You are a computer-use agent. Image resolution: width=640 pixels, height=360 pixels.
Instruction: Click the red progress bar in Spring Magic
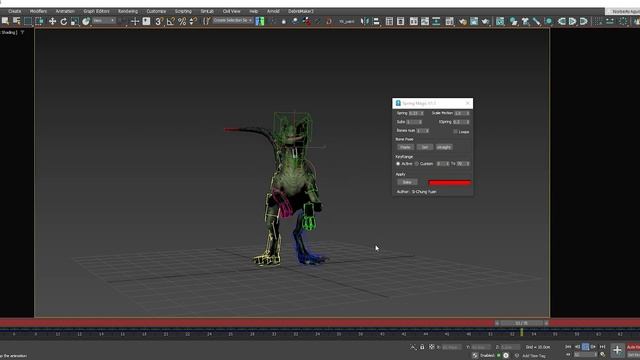450,182
